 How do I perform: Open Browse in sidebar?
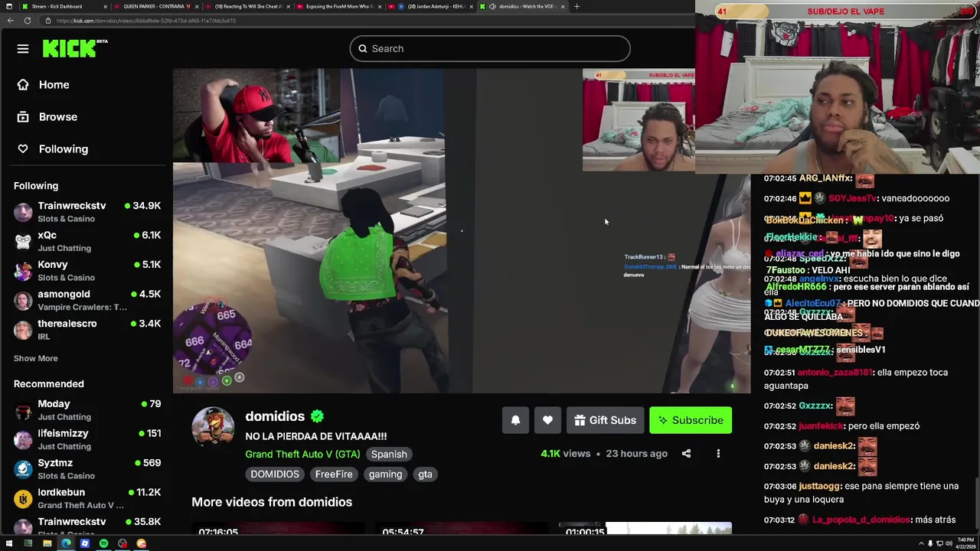47,117
